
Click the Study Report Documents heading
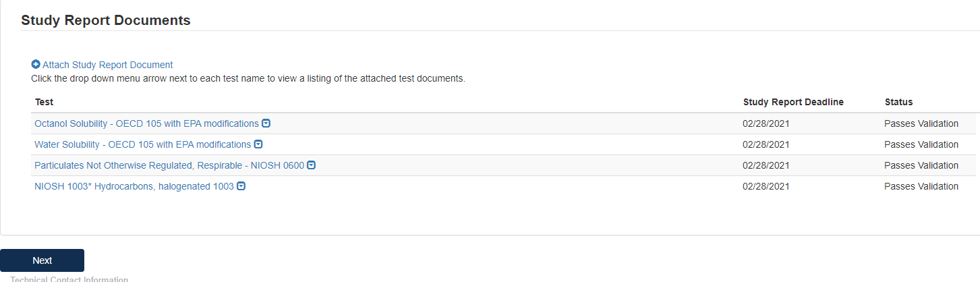tap(106, 20)
